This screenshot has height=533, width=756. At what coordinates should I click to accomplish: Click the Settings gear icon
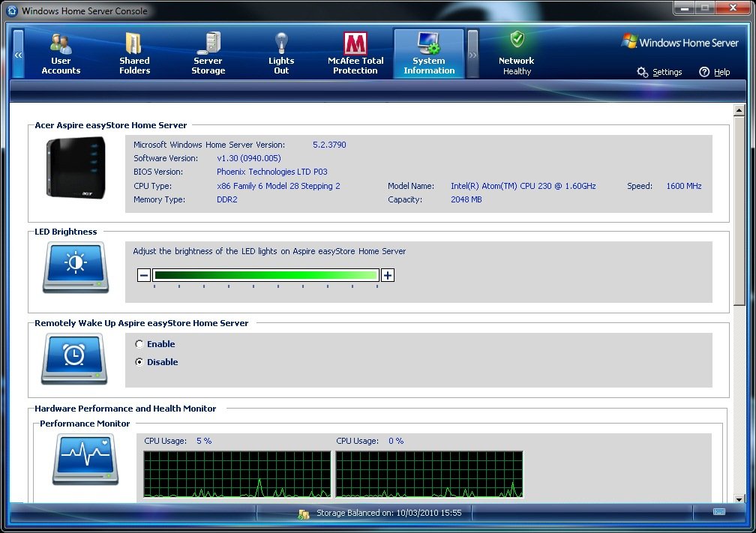coord(642,72)
